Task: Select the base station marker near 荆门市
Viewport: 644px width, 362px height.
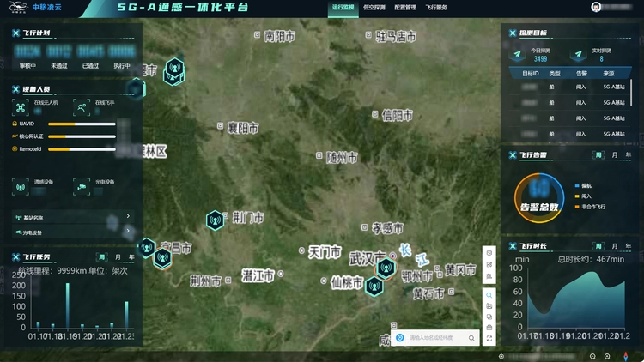Action: 215,220
